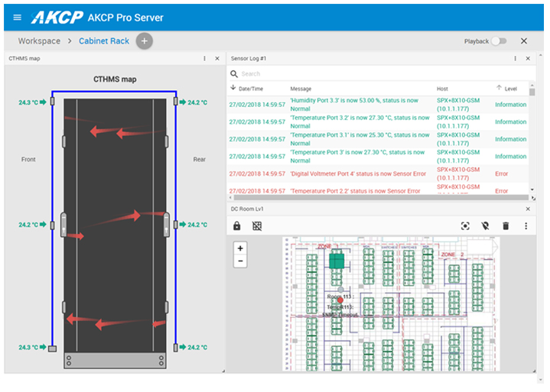
Task: Click the highlighted green cabinet in Zone 1
Action: 337,261
